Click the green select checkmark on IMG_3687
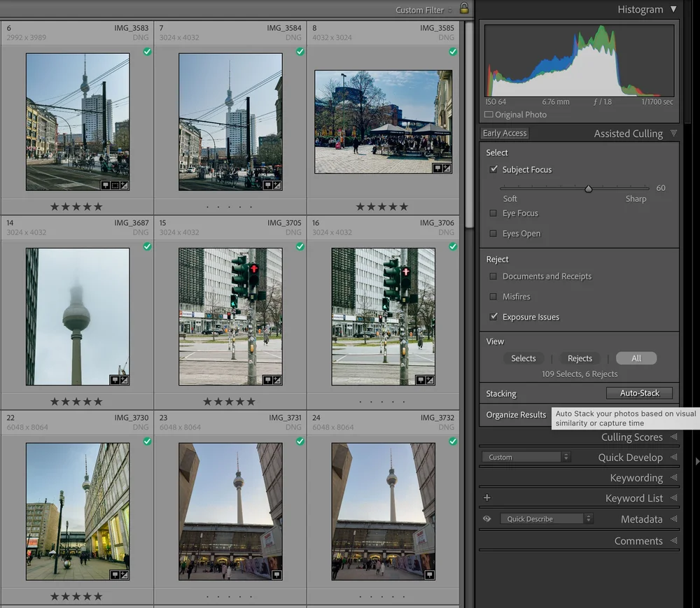The width and height of the screenshot is (700, 608). (147, 246)
